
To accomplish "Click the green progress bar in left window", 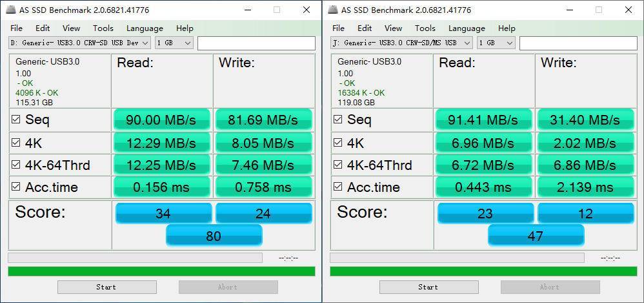I will coord(161,271).
